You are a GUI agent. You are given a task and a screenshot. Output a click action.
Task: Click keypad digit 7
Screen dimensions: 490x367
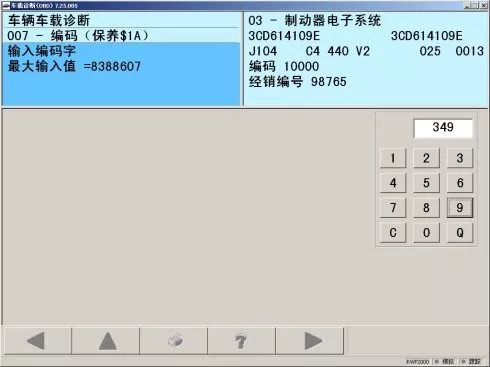point(393,208)
